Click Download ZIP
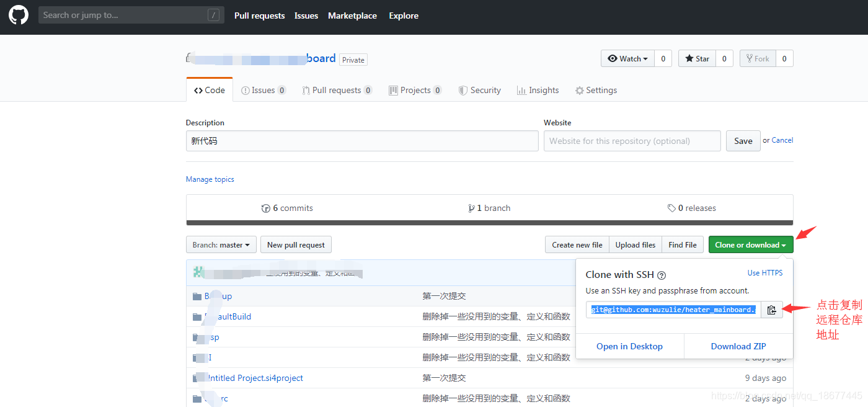Image resolution: width=868 pixels, height=407 pixels. click(738, 346)
